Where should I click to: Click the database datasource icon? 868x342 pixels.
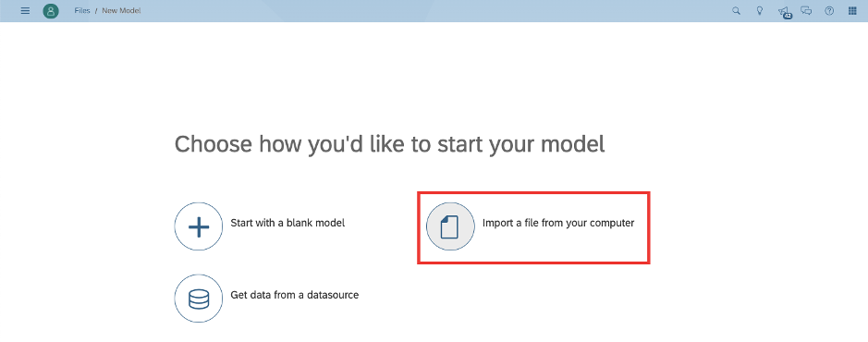[199, 299]
